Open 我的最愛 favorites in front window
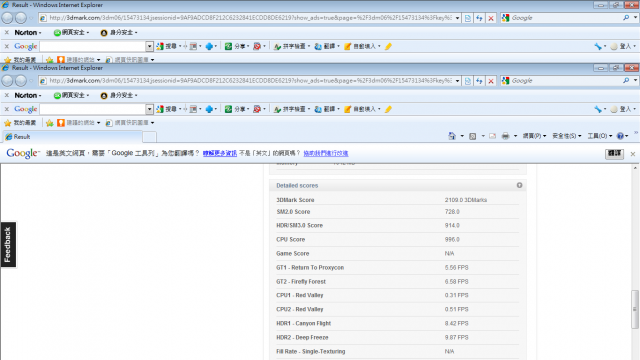Viewport: 640px width, 360px height. pyautogui.click(x=20, y=123)
